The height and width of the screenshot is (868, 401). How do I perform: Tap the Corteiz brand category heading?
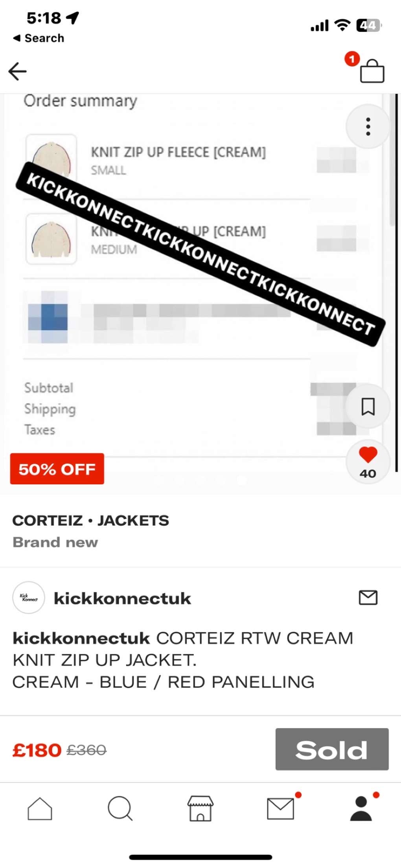90,520
